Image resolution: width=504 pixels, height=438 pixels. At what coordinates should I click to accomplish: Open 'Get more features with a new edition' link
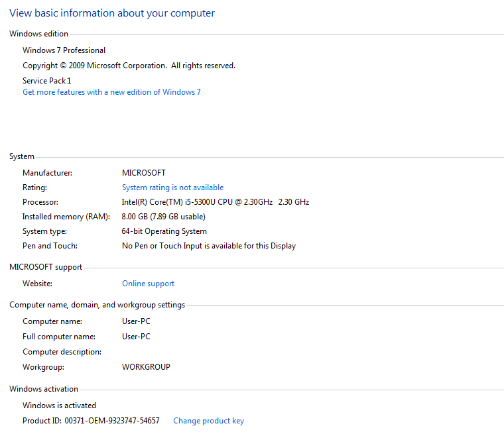click(x=111, y=92)
